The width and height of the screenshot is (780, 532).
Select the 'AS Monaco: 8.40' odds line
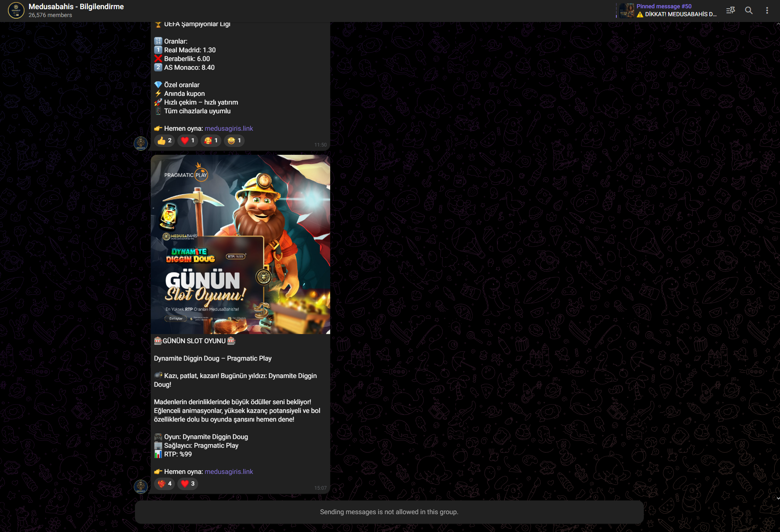pos(184,68)
